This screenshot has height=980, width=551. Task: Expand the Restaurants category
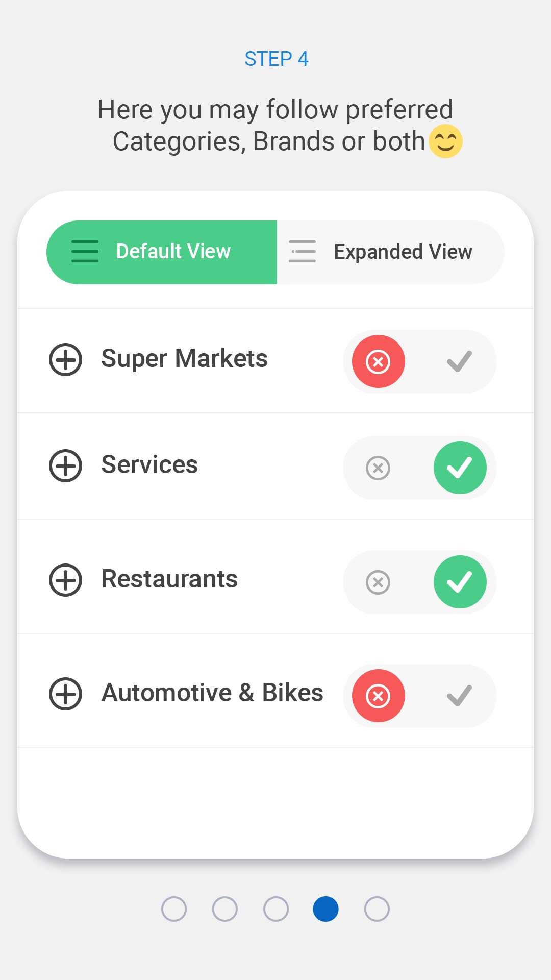click(x=65, y=580)
